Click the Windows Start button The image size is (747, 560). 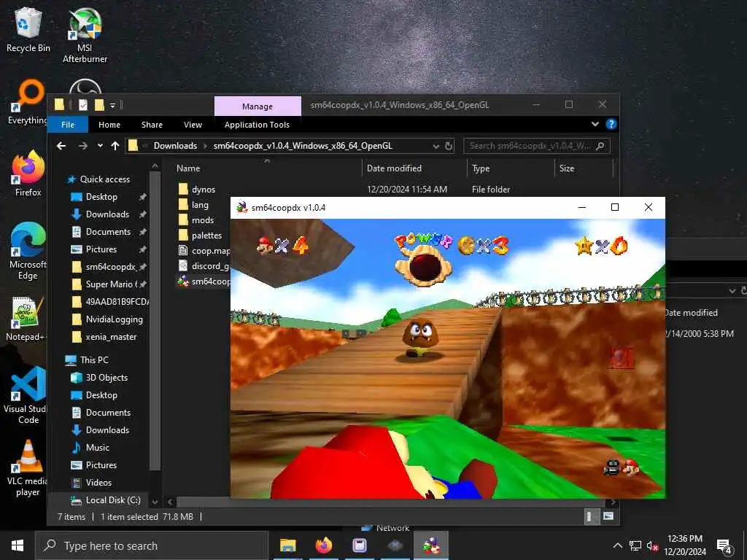18,545
